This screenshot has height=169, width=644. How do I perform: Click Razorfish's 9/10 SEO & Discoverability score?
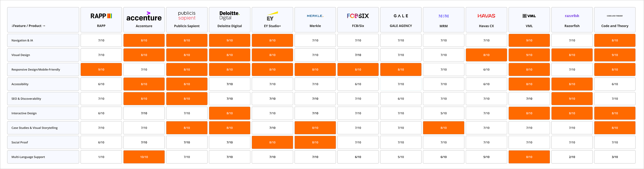pyautogui.click(x=572, y=99)
